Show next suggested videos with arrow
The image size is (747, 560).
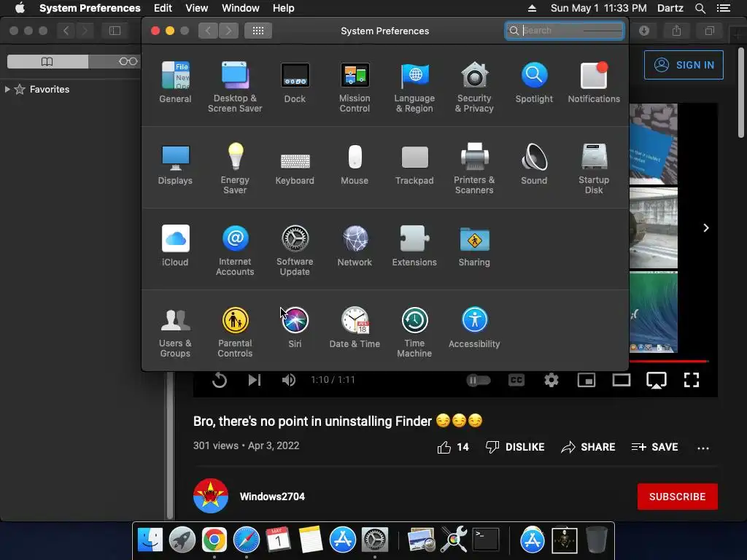pos(706,228)
